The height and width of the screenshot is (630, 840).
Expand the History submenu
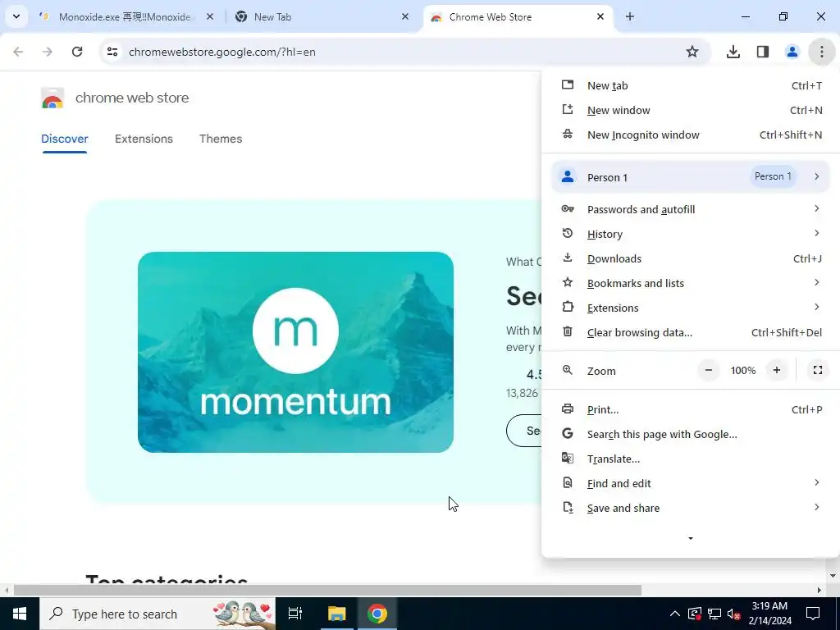pos(691,234)
